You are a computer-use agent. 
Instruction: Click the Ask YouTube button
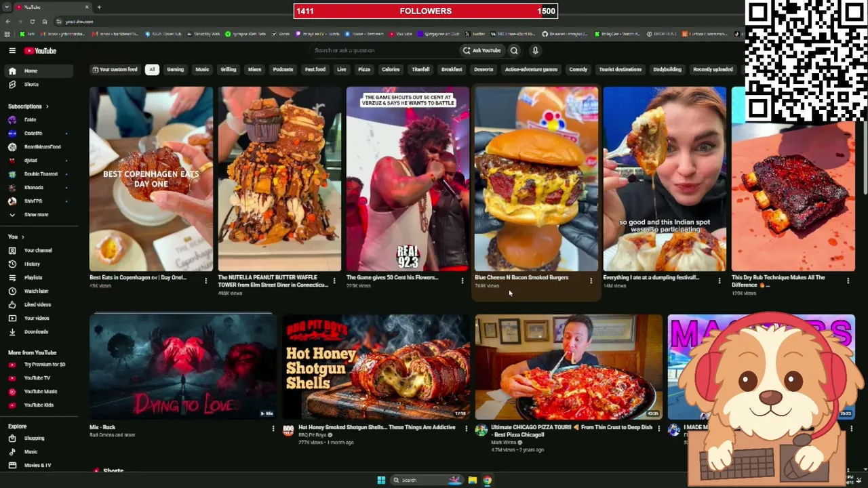(482, 50)
